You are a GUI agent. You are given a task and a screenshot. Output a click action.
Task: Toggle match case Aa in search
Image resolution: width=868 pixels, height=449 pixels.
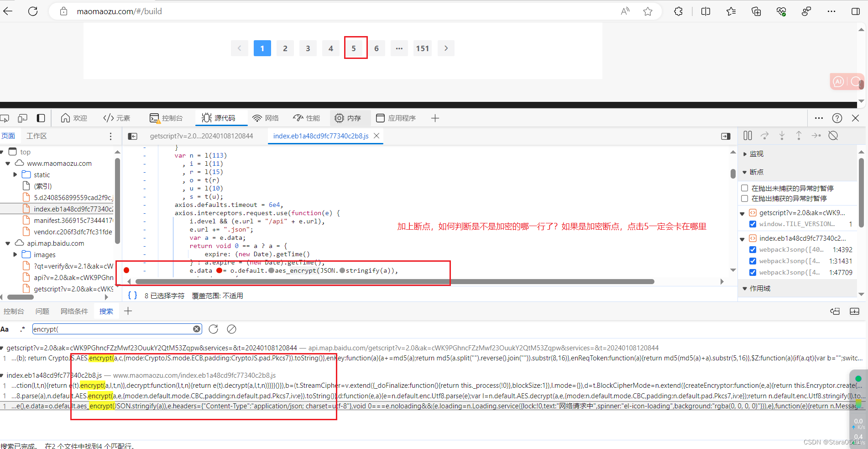coord(5,329)
